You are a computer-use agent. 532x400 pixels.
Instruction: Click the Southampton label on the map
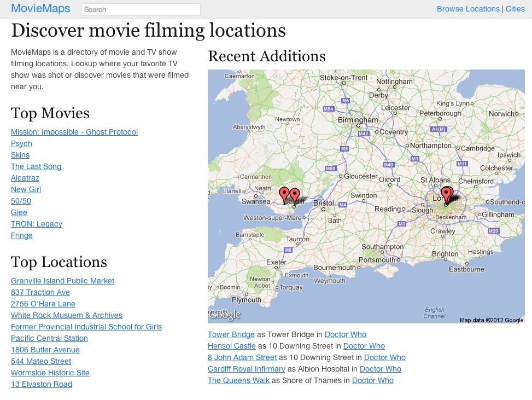pyautogui.click(x=382, y=247)
